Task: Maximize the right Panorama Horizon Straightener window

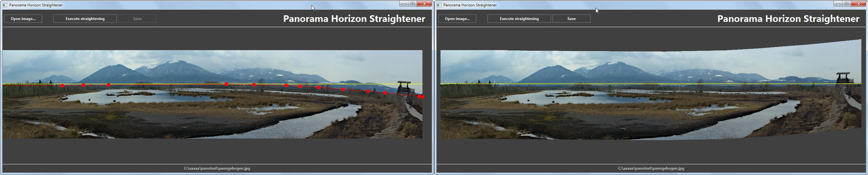Action: click(x=847, y=4)
